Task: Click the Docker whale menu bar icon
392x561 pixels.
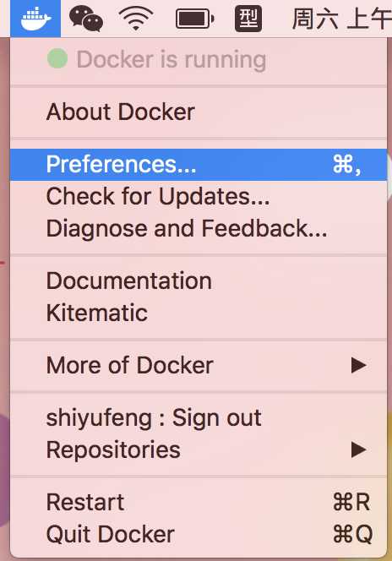Action: click(35, 19)
